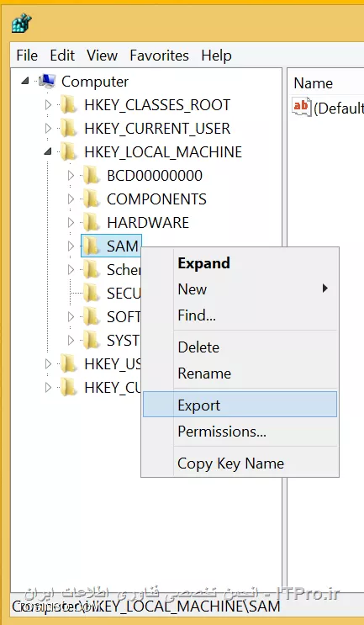The image size is (364, 625).
Task: Choose Export from the context menu
Action: pos(240,405)
